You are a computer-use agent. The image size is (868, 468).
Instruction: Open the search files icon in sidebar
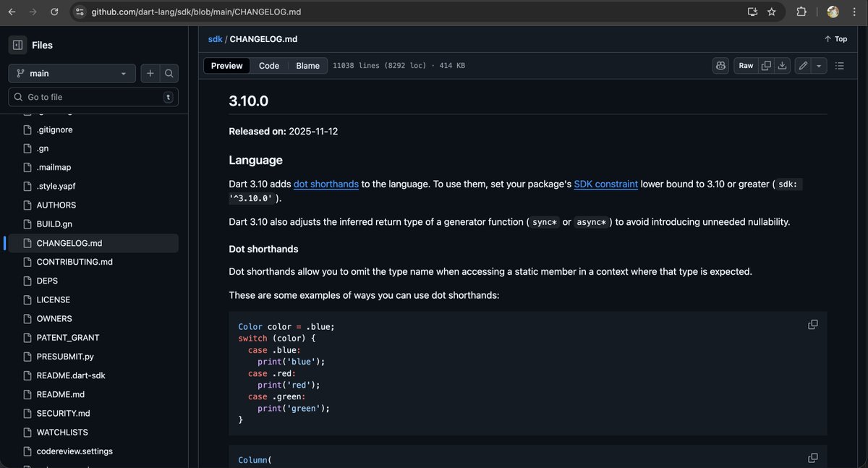coord(169,73)
